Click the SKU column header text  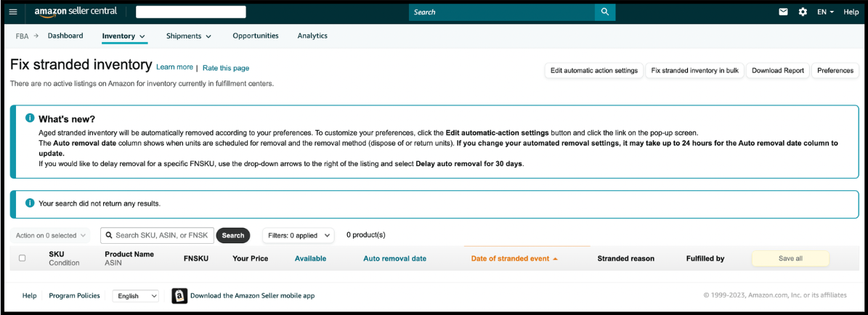(x=55, y=254)
